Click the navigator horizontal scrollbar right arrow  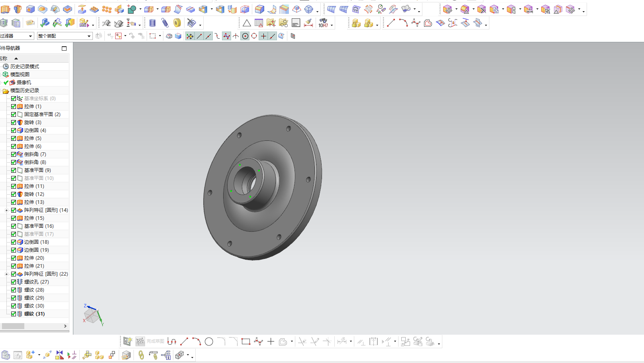tap(65, 326)
